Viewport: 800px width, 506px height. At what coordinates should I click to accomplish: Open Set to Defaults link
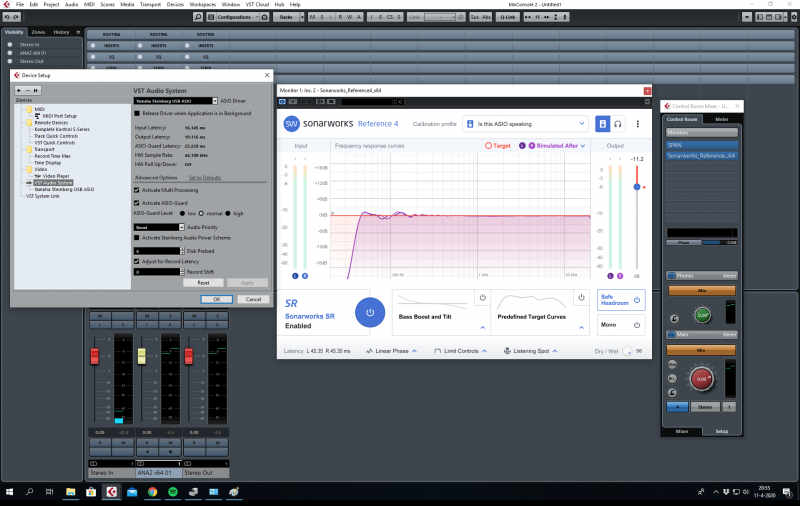coord(205,178)
